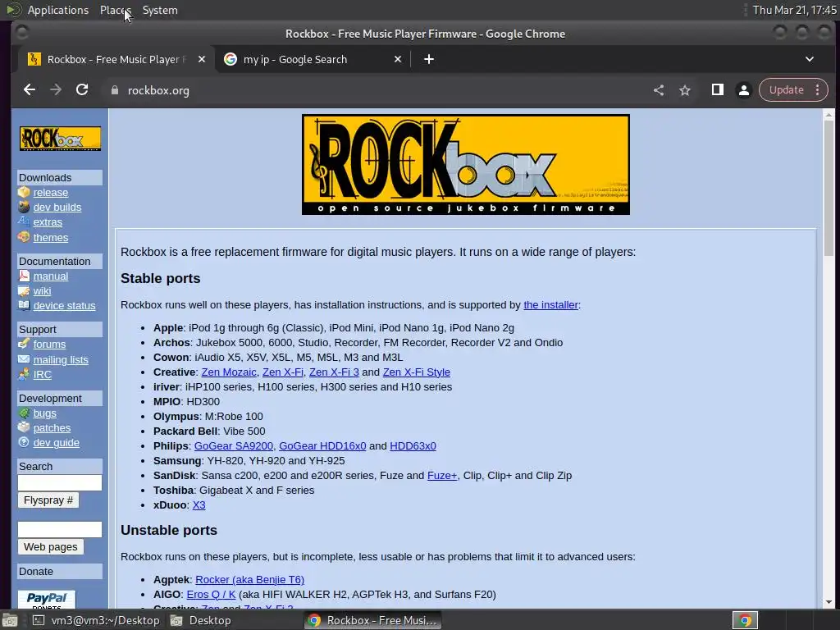This screenshot has height=630, width=840.
Task: Click the themes palette icon
Action: (24, 237)
